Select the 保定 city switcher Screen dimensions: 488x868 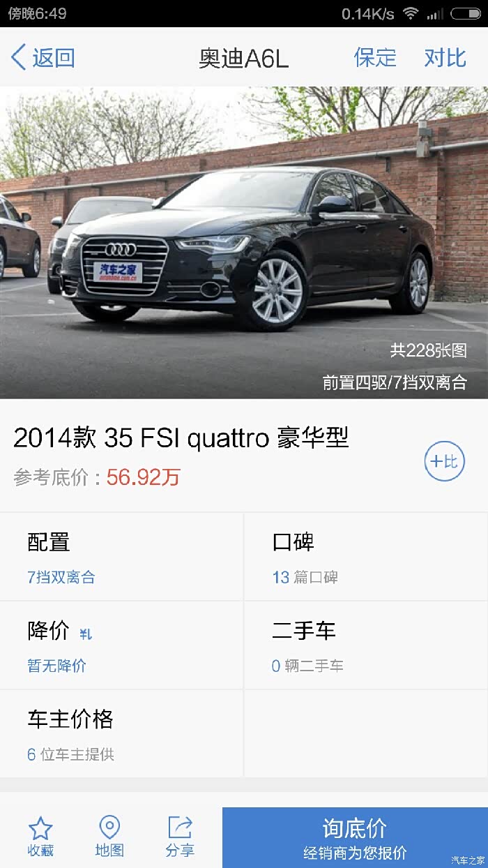tap(375, 57)
